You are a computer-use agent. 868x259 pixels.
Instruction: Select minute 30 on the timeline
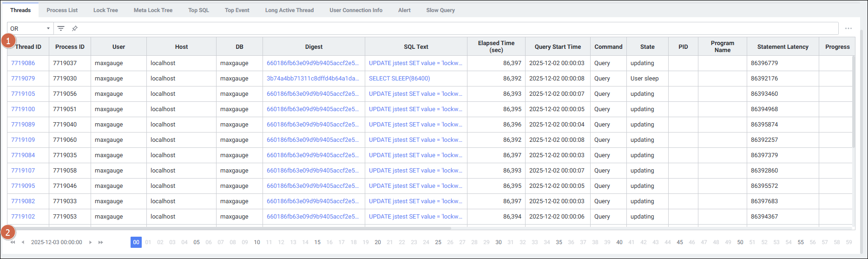(x=499, y=242)
